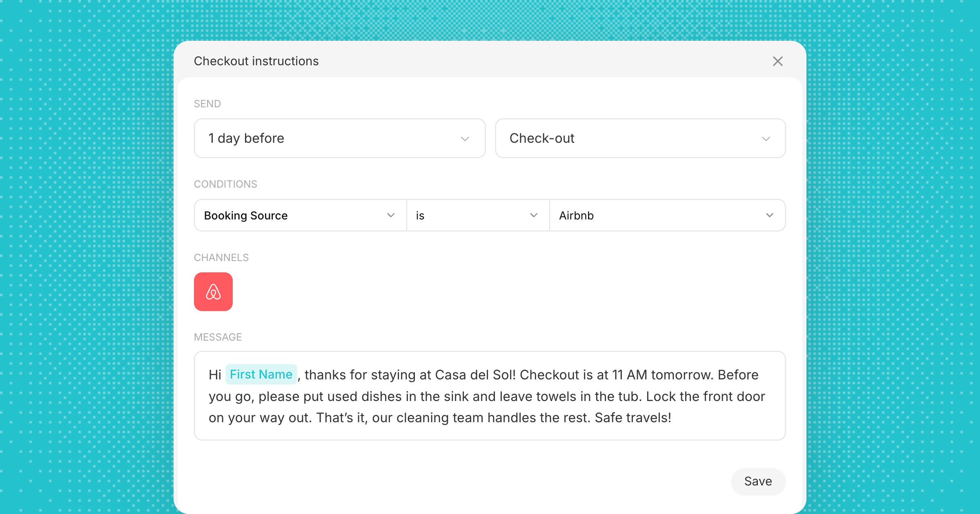
Task: Expand the Booking Source condition dropdown
Action: click(x=301, y=215)
